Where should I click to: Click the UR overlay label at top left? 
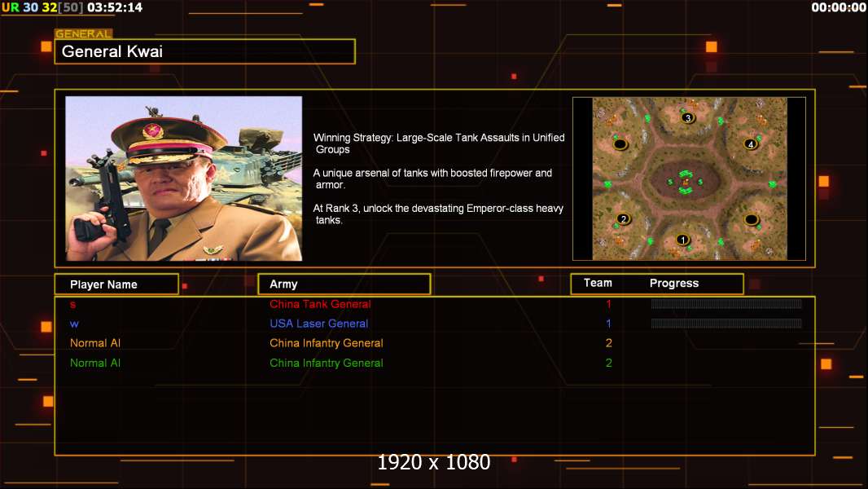[x=10, y=8]
